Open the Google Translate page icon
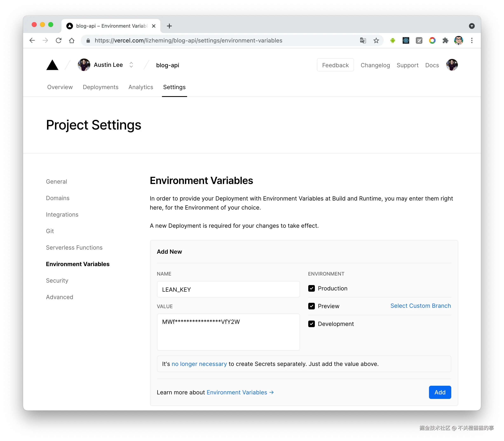The width and height of the screenshot is (504, 441). (x=363, y=40)
